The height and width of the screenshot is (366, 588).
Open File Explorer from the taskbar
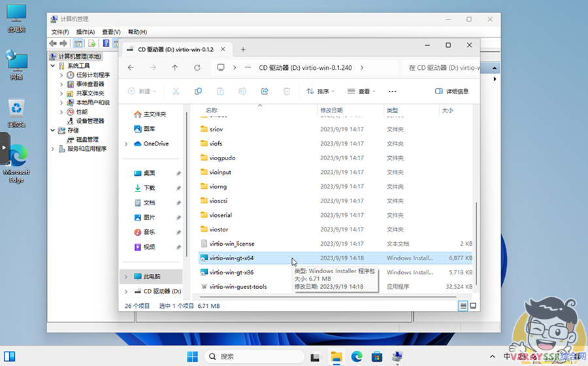click(336, 356)
